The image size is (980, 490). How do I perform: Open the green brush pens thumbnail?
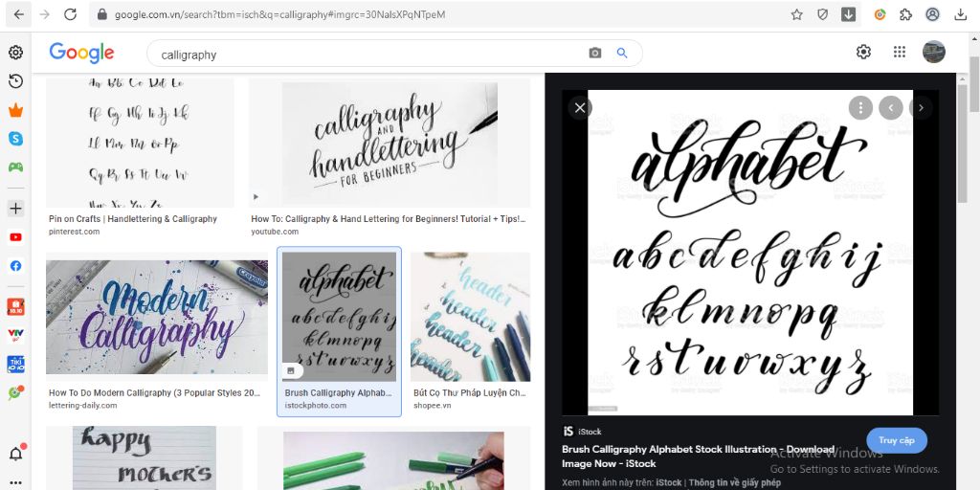click(x=393, y=461)
